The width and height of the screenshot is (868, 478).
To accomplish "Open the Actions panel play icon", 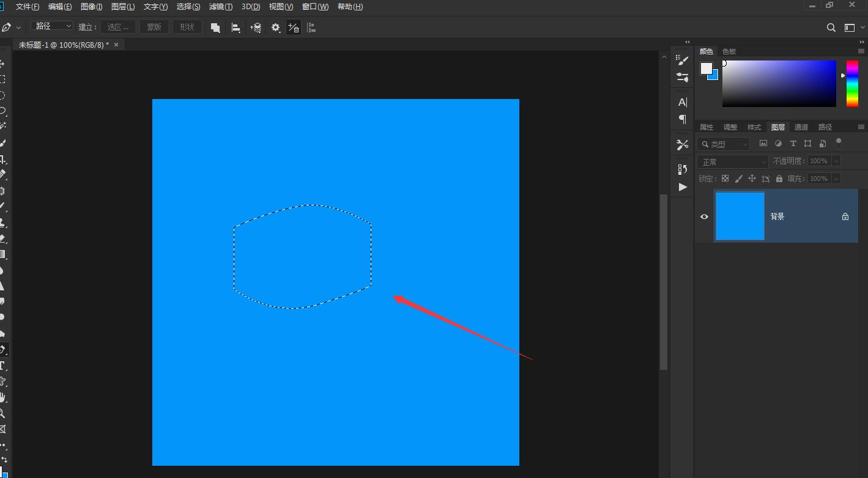I will pos(683,187).
